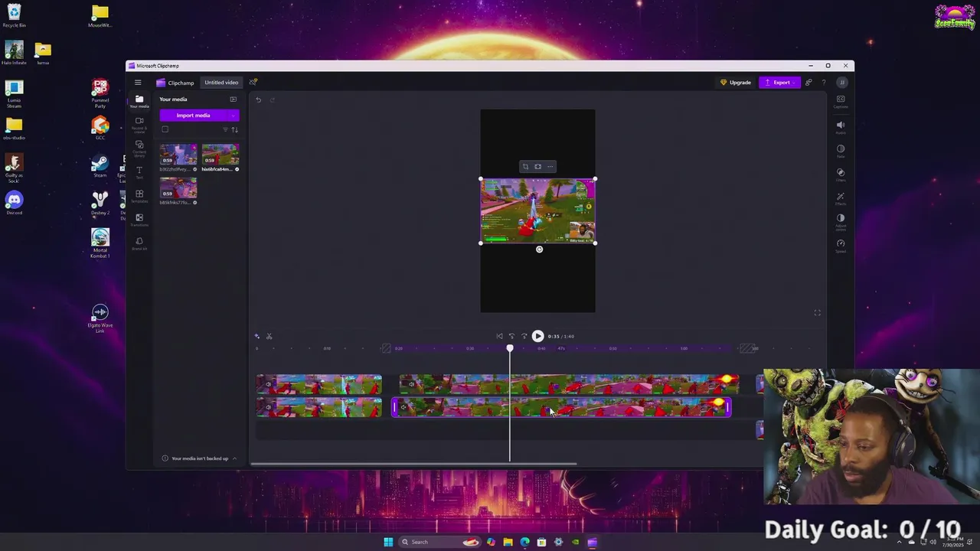Screen dimensions: 980x551
Task: Open the Adjust colors panel
Action: (x=841, y=222)
